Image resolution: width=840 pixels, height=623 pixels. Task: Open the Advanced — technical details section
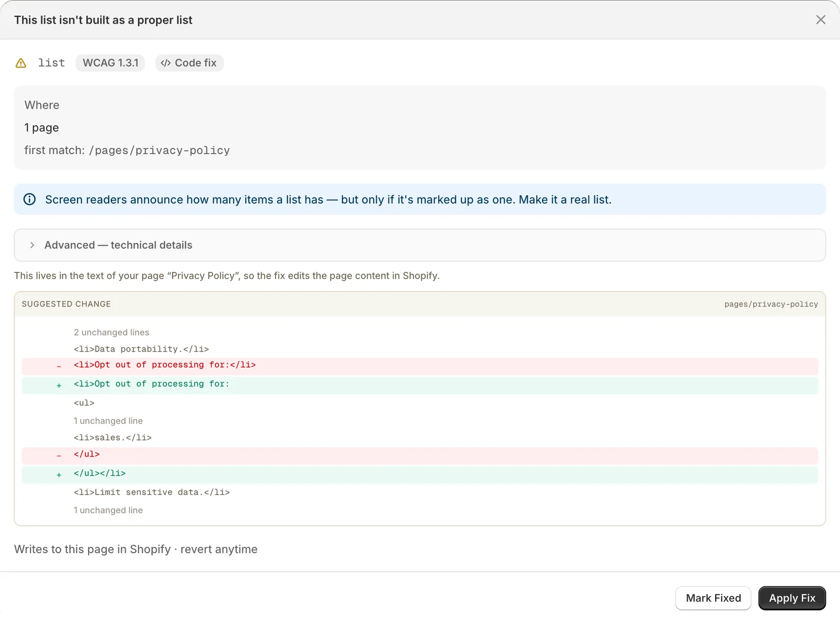(x=419, y=245)
